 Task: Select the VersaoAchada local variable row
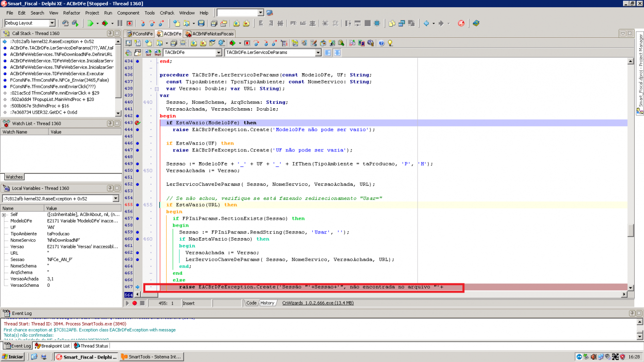(x=60, y=279)
